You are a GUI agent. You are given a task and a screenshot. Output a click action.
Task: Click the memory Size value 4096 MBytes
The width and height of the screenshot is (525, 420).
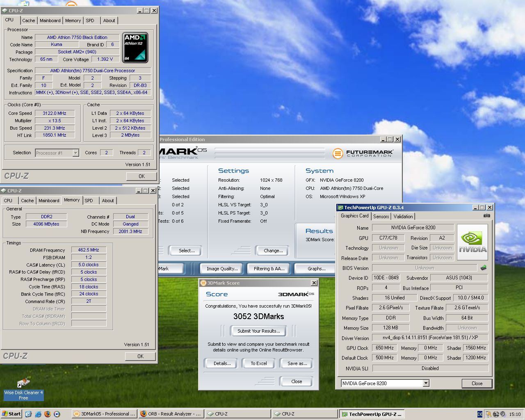click(46, 224)
